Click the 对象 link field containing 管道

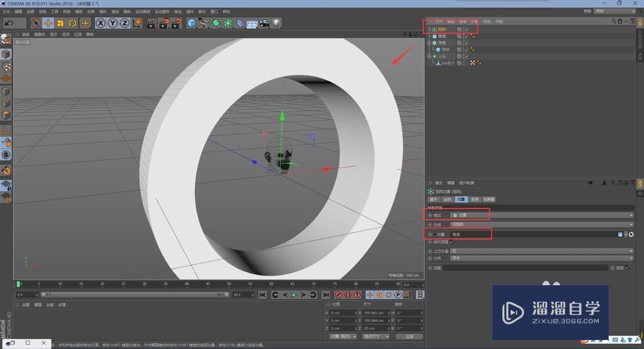(534, 234)
